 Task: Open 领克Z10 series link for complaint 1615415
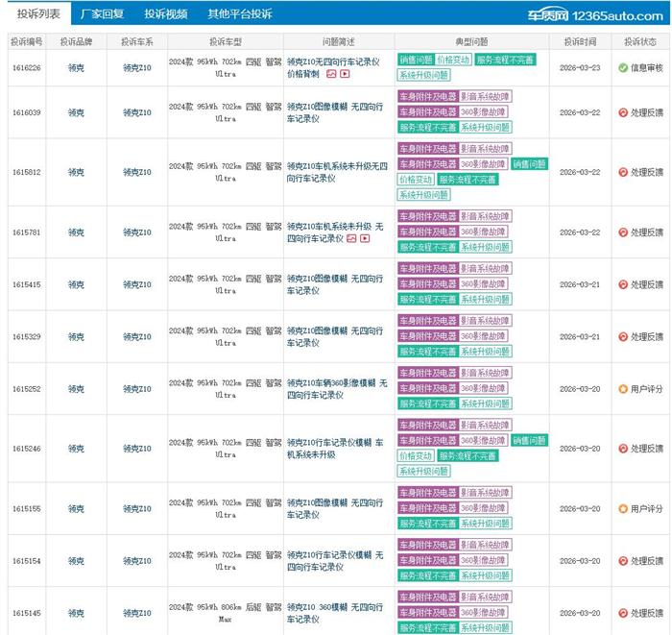click(137, 284)
